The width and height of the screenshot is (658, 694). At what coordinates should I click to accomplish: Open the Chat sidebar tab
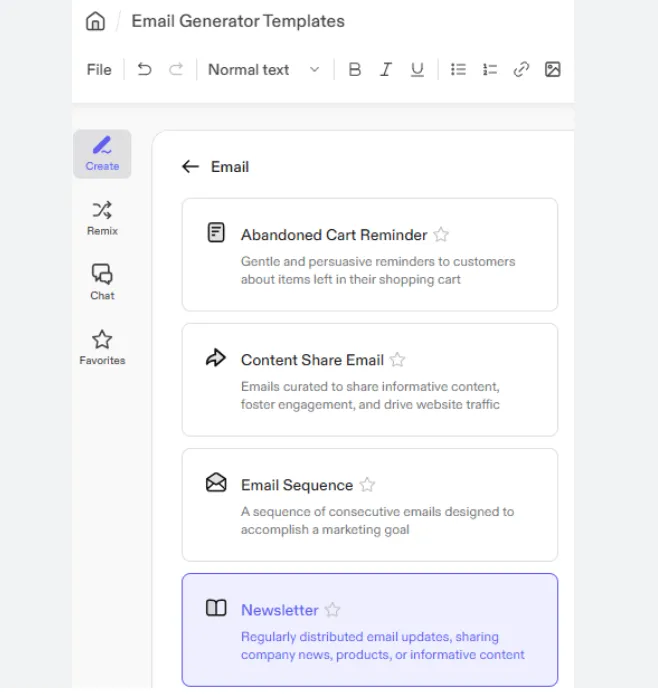(102, 283)
